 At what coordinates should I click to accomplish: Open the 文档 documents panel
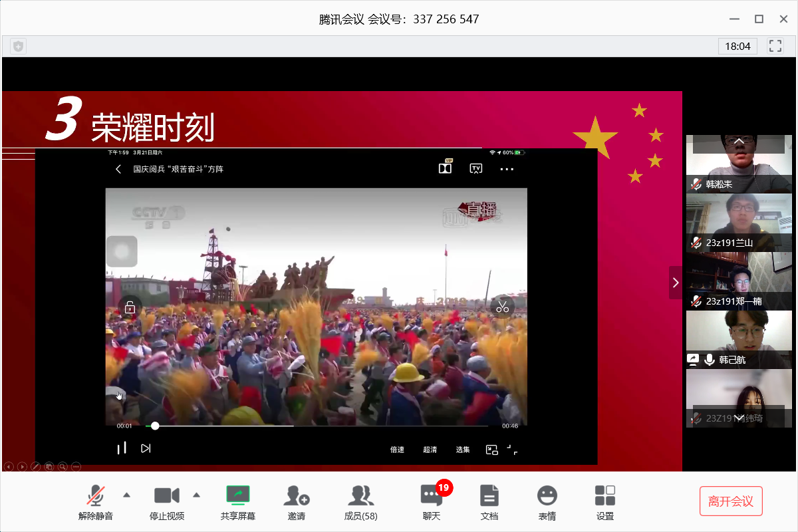click(x=489, y=496)
